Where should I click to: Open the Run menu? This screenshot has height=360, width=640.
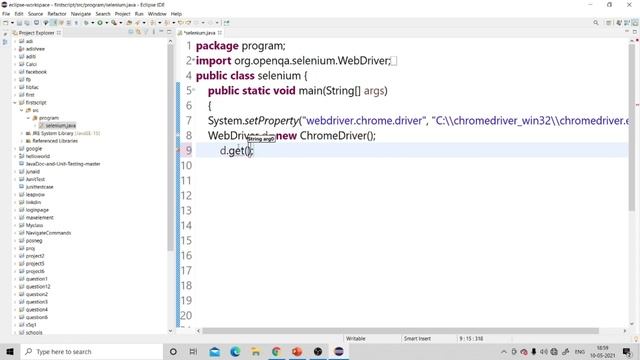click(139, 14)
